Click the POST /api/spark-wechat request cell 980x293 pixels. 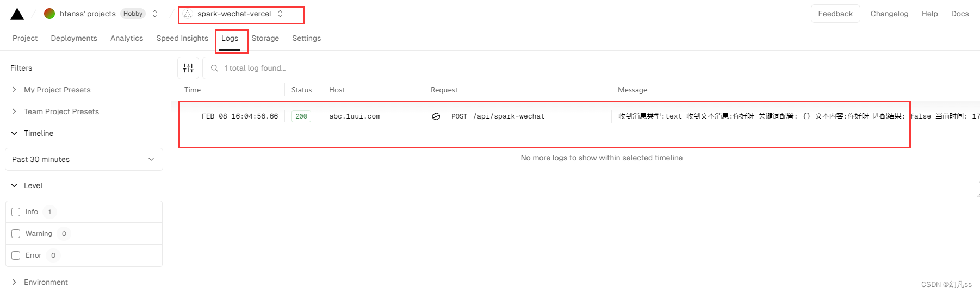[498, 116]
